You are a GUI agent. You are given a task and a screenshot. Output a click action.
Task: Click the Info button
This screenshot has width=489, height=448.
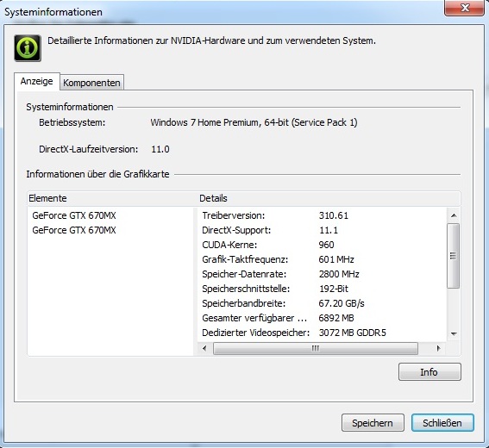pyautogui.click(x=429, y=371)
